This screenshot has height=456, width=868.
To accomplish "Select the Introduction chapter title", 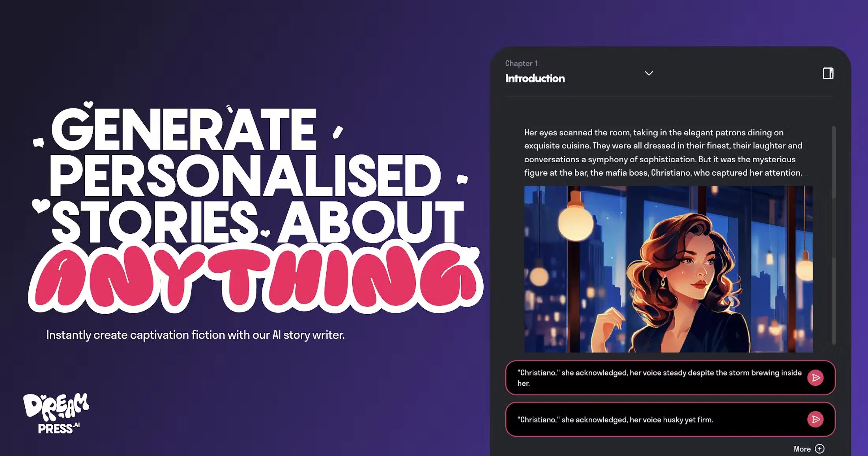I will click(535, 79).
